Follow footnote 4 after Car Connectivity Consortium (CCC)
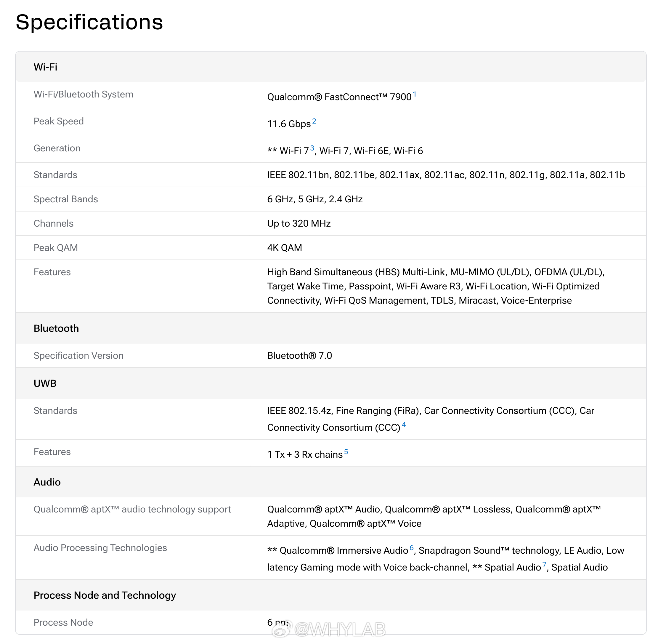The image size is (658, 644). [x=403, y=424]
